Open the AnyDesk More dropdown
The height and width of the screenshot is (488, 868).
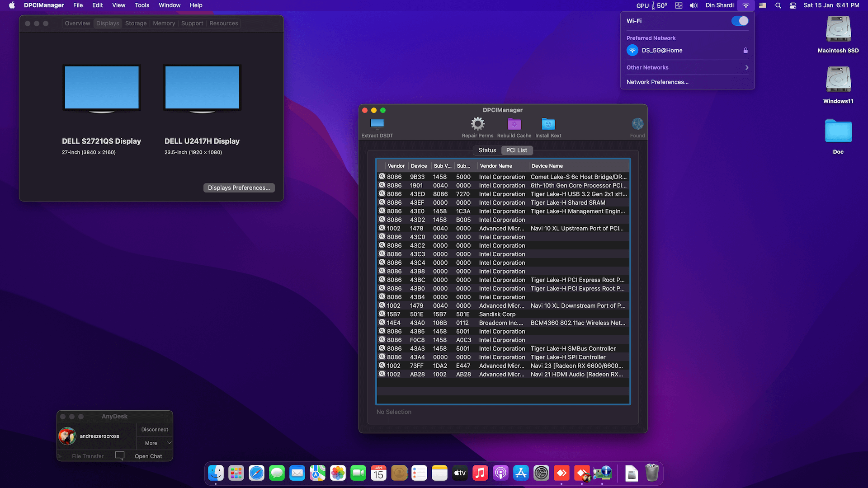[x=154, y=443]
